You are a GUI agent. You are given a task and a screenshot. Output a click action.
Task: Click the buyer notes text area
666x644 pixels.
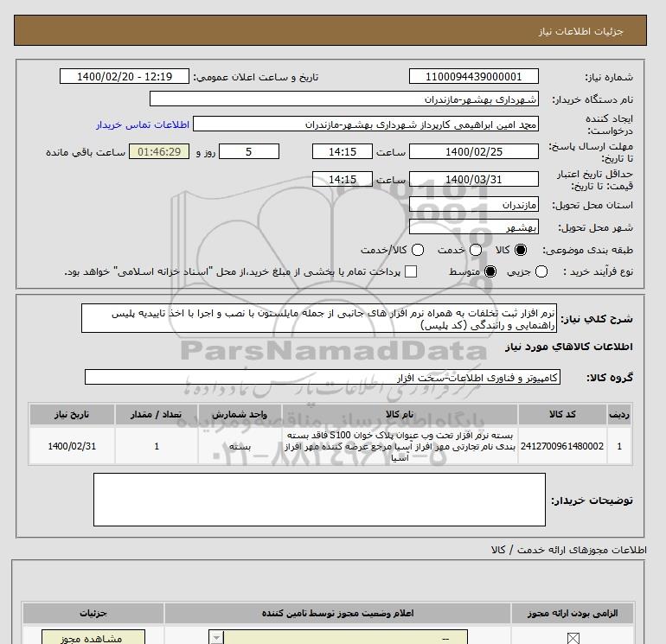point(319,500)
